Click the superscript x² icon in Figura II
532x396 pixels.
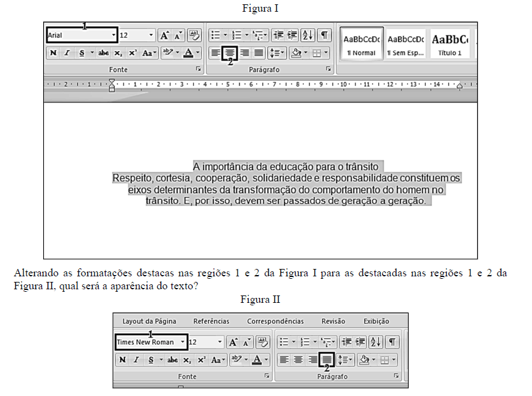pyautogui.click(x=201, y=360)
